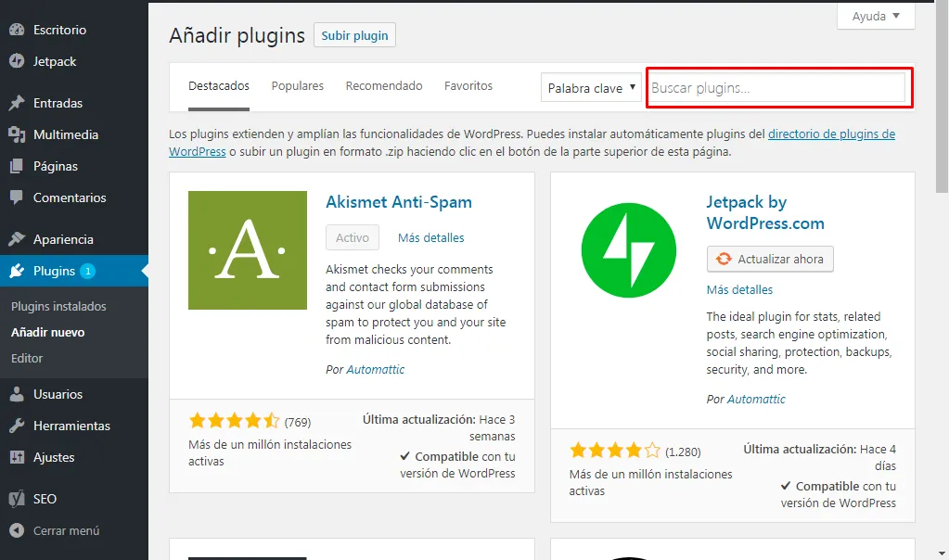This screenshot has width=949, height=560.
Task: Click the Páginas sidebar icon
Action: (17, 166)
